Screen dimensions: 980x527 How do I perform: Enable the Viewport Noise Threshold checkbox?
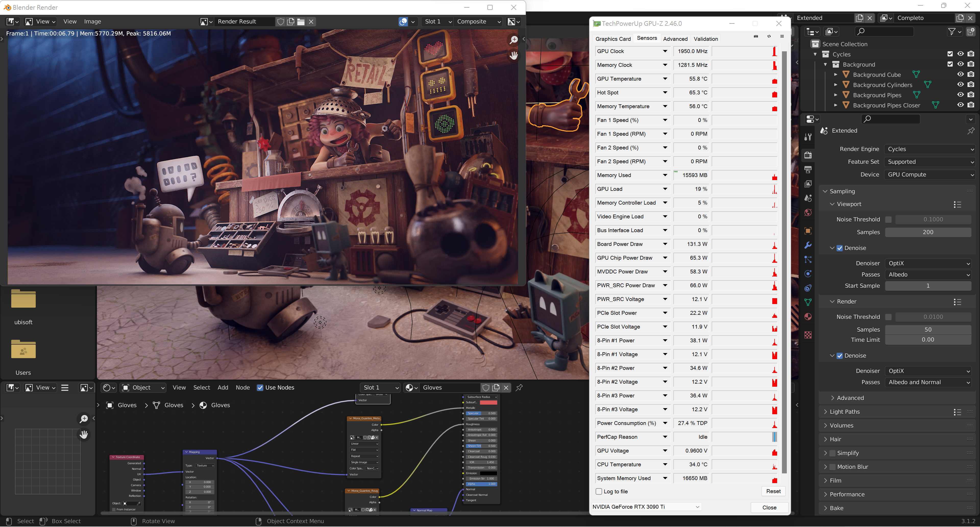[888, 219]
